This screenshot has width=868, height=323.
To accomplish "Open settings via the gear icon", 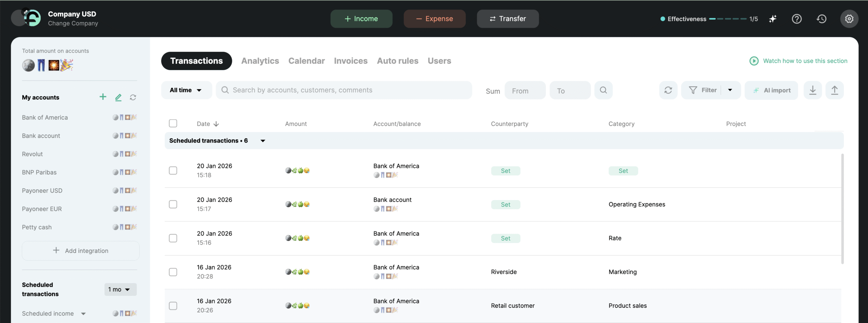I will coord(849,19).
